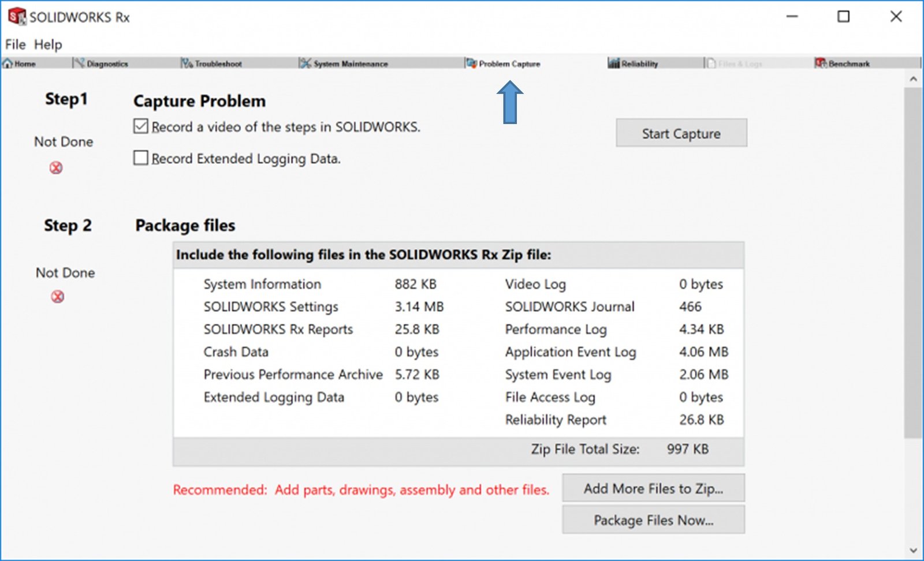Click Package Files Now button
Image resolution: width=924 pixels, height=561 pixels.
tap(653, 520)
